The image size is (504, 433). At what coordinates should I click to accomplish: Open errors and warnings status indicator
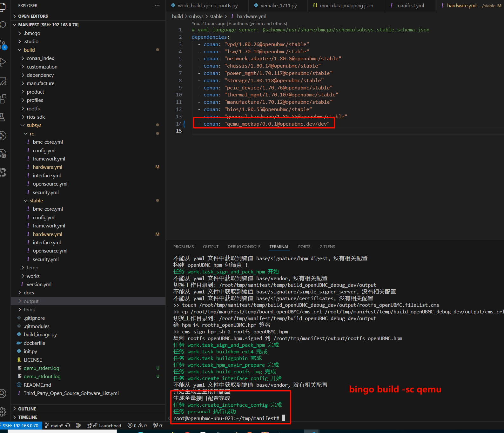point(137,425)
